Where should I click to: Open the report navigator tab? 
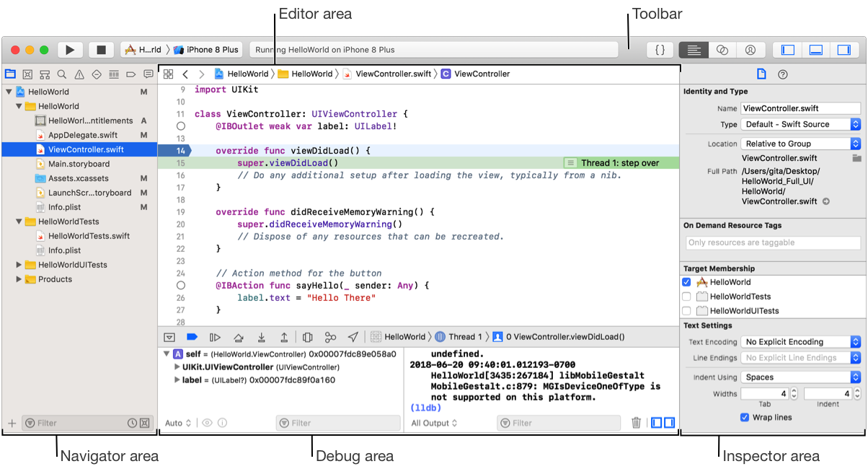pos(148,74)
